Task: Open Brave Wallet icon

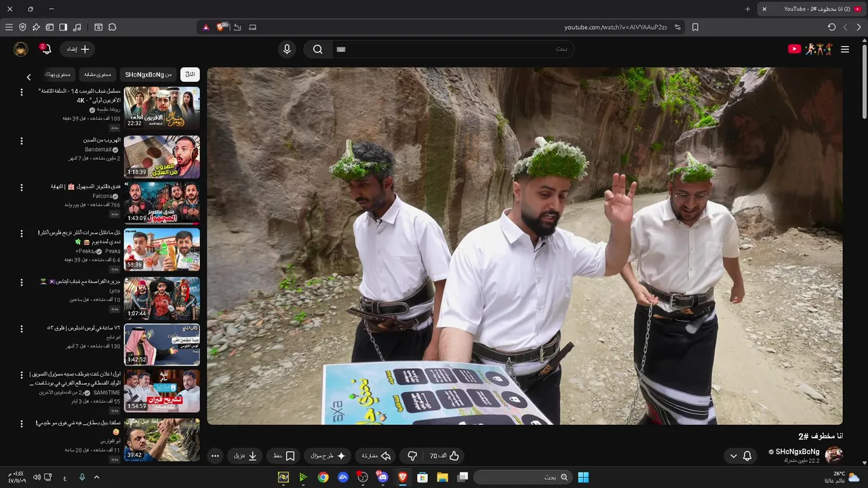Action: point(50,27)
